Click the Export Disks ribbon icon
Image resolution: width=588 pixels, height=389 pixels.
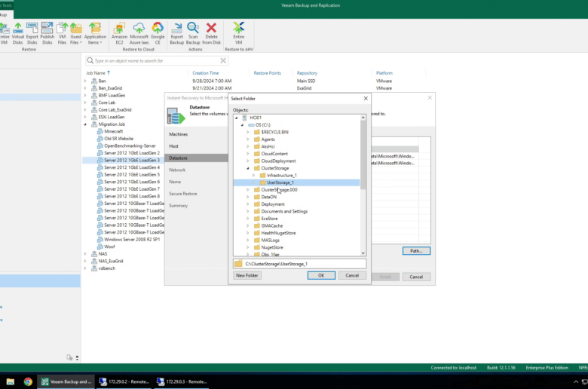(x=32, y=33)
